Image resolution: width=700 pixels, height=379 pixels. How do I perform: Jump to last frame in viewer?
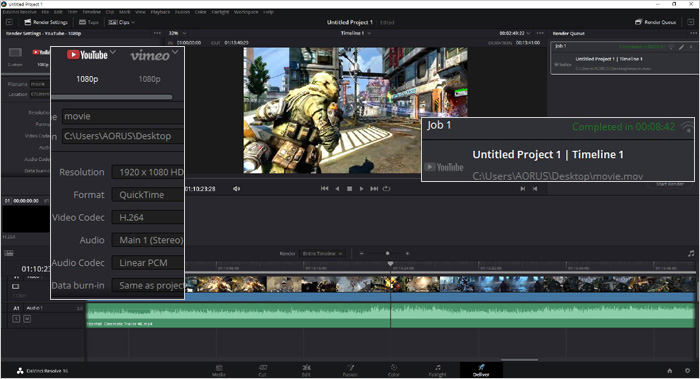374,189
